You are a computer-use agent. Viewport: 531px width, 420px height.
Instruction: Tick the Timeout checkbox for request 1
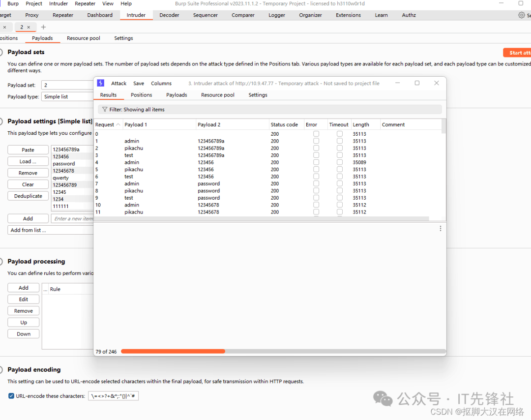(340, 141)
